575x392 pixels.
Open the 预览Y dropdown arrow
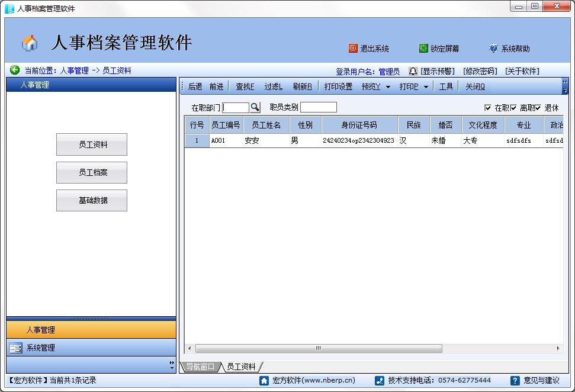tap(388, 86)
